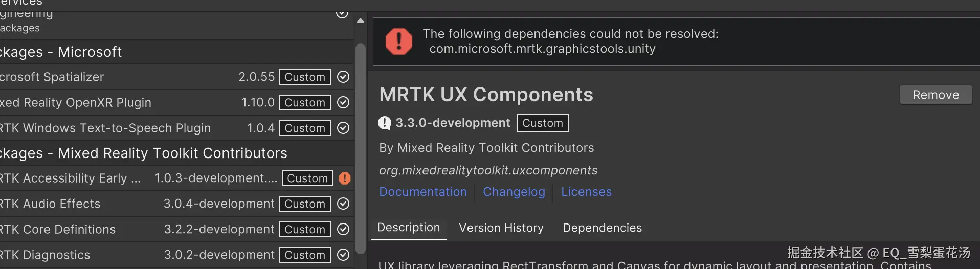Click the By Mixed Reality Toolkit Contributors text
Image resolution: width=980 pixels, height=269 pixels.
pos(486,148)
